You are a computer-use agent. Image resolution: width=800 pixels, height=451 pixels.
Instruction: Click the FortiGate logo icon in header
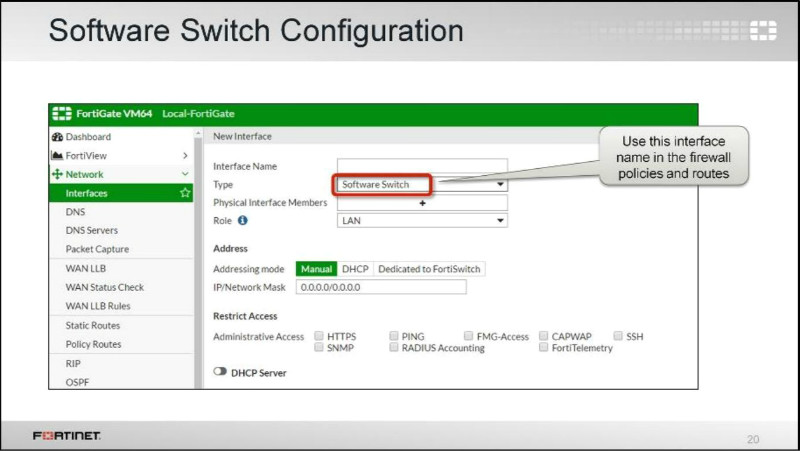62,114
